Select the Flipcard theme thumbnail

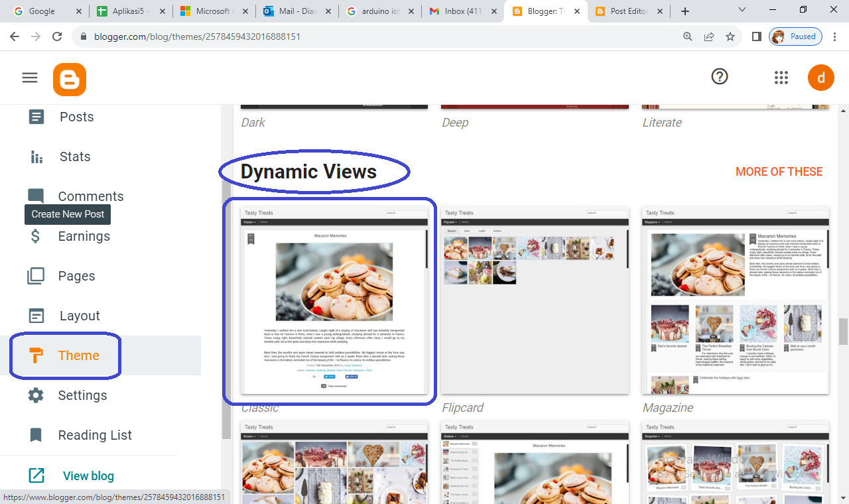[535, 300]
